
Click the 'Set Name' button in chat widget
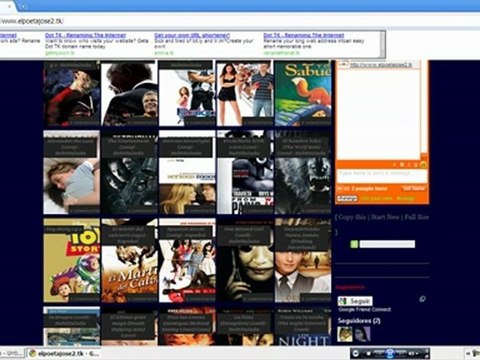pos(414,189)
